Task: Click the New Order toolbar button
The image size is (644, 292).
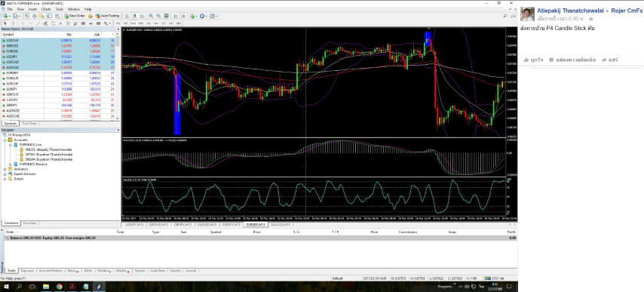Action: click(x=75, y=16)
